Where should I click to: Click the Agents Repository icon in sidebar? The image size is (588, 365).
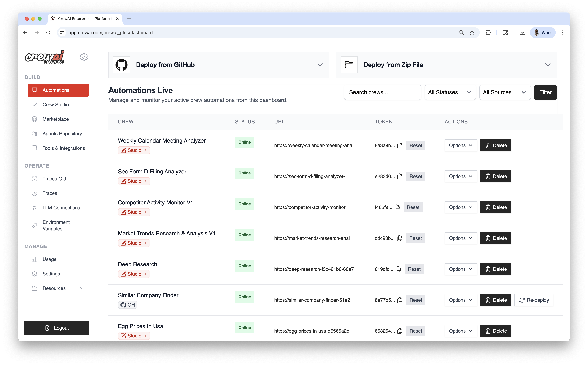[34, 134]
